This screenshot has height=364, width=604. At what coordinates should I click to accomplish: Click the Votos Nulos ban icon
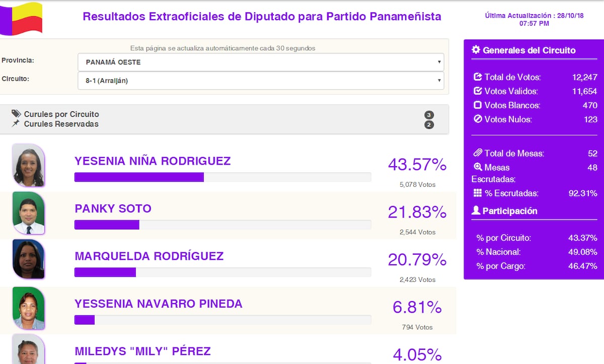(478, 119)
